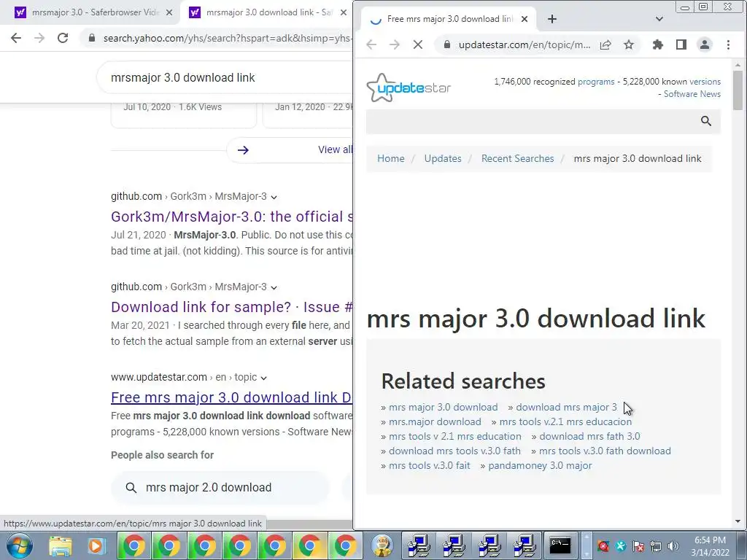This screenshot has width=747, height=560.
Task: Open 'Gork3m/MrsMajor-3.0: the official' result
Action: click(232, 217)
